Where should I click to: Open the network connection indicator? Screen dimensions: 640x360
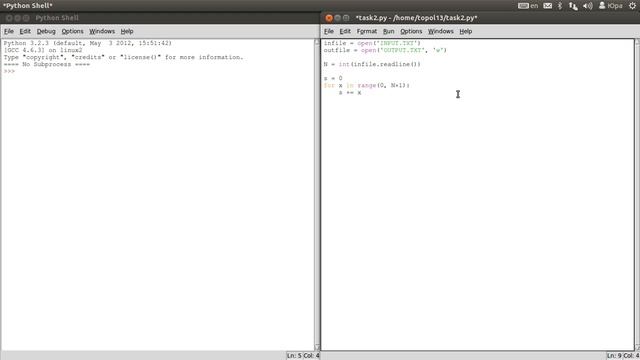coord(573,6)
